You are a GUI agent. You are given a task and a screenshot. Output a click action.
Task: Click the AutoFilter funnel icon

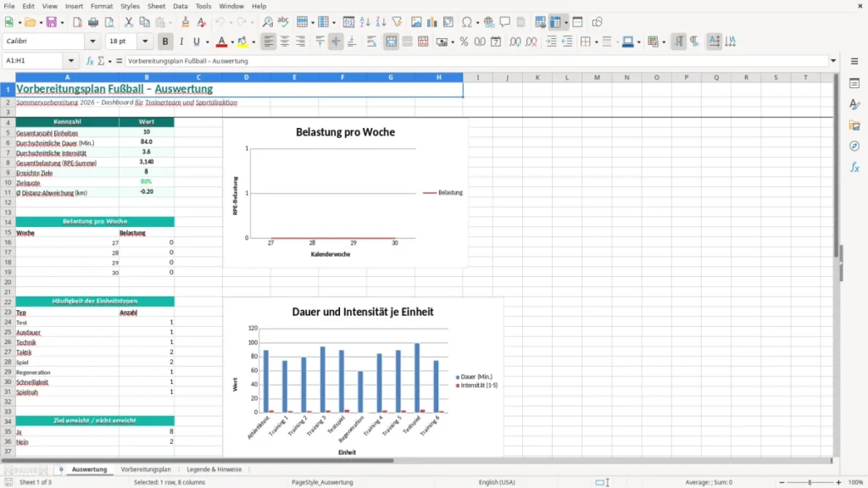[x=397, y=22]
